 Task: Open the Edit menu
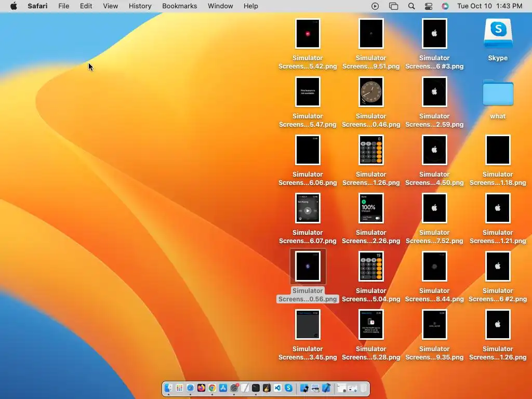pos(86,6)
